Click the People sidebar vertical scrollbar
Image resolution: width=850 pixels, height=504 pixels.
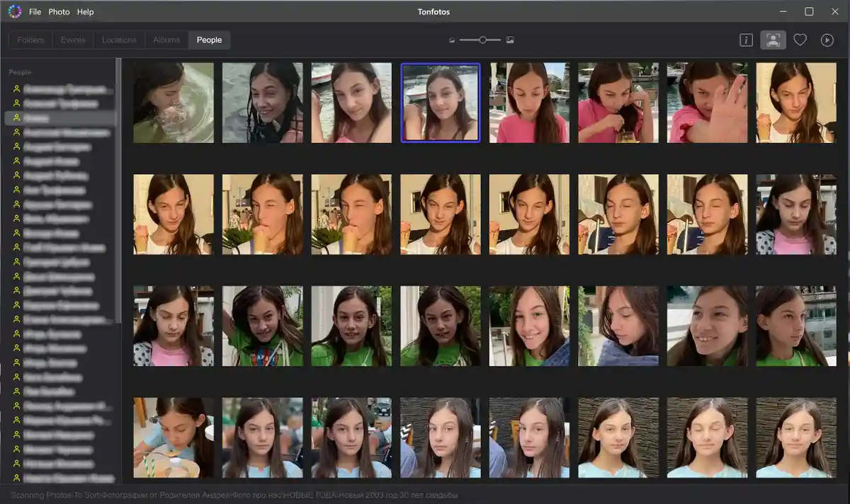click(118, 191)
